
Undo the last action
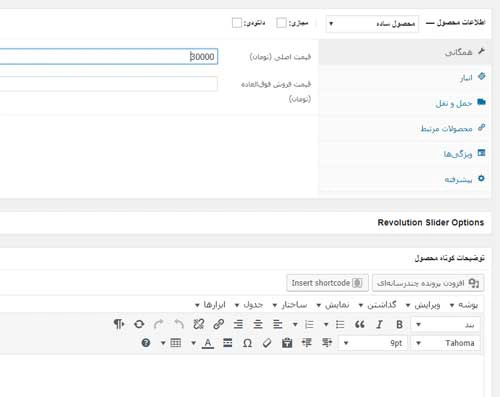click(179, 324)
